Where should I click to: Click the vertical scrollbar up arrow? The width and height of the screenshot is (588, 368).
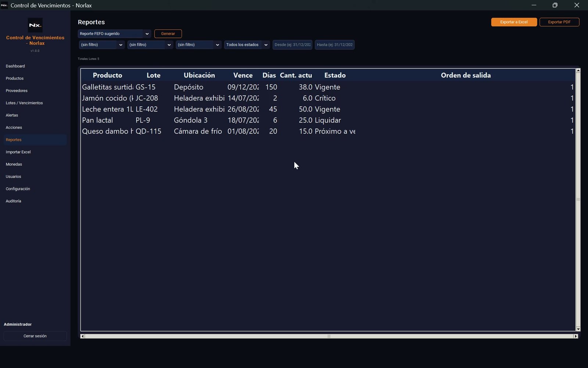pyautogui.click(x=578, y=70)
